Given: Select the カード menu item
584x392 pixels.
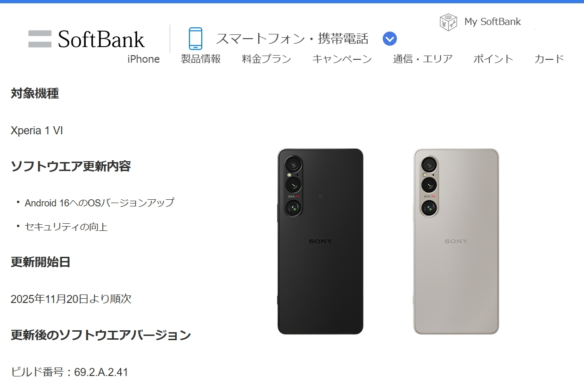Looking at the screenshot, I should [x=549, y=59].
